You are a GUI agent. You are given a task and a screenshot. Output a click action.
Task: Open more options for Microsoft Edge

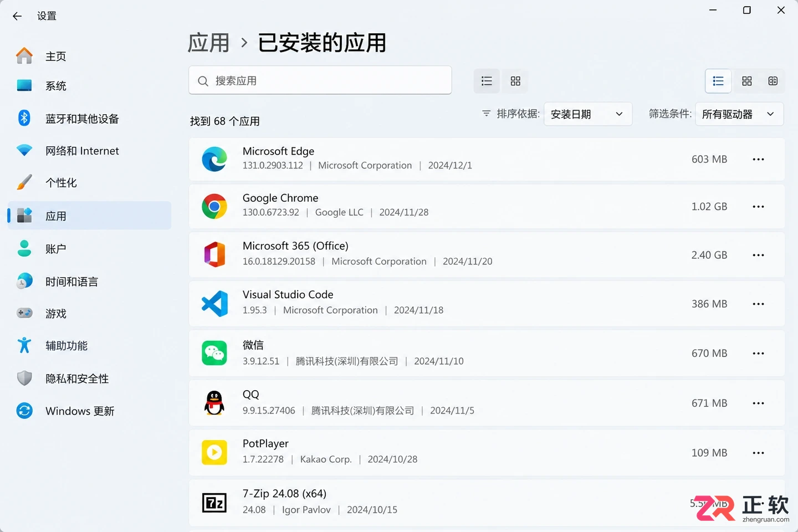click(758, 160)
